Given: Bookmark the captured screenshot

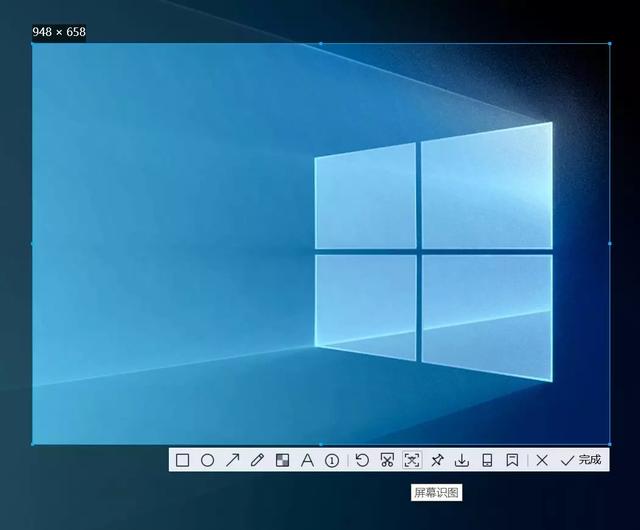Looking at the screenshot, I should tap(512, 460).
